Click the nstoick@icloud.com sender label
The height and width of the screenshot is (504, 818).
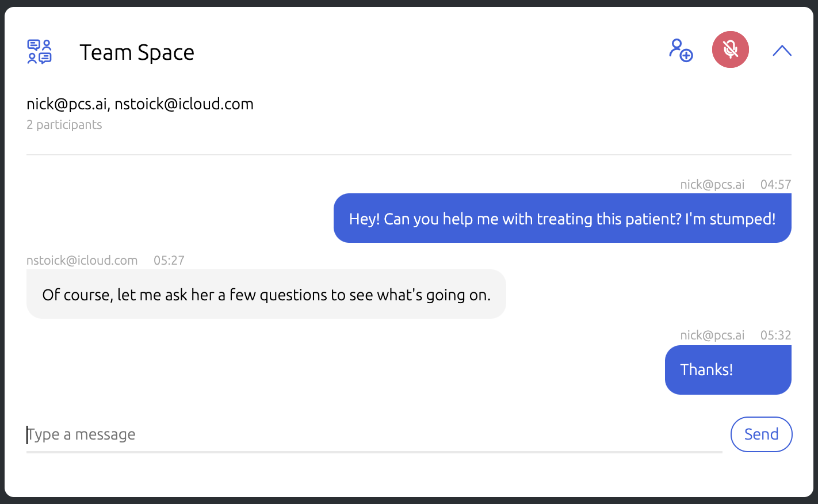click(x=82, y=261)
